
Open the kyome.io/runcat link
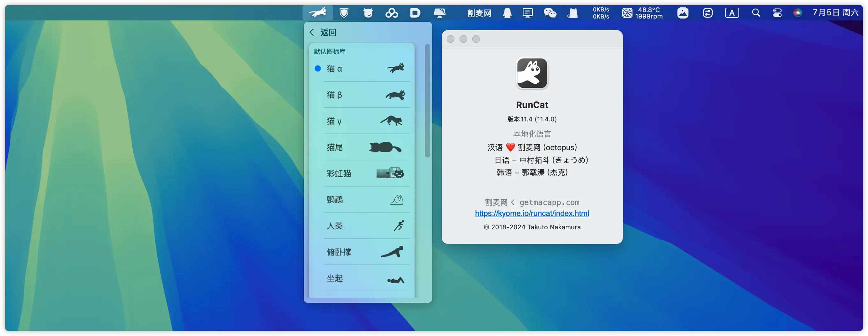532,213
